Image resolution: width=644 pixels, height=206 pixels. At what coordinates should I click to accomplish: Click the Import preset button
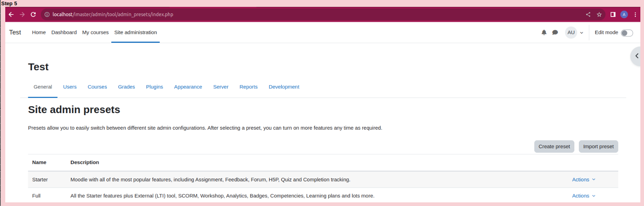598,147
